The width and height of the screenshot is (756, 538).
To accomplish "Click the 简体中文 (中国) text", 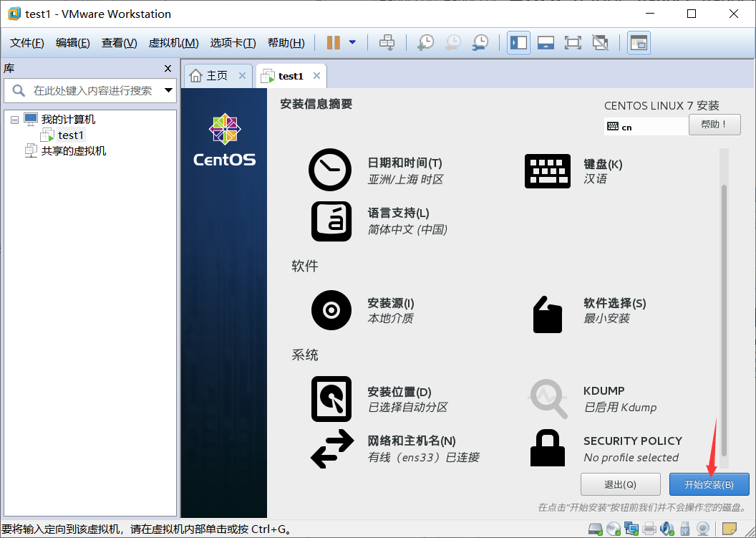I will pyautogui.click(x=407, y=230).
